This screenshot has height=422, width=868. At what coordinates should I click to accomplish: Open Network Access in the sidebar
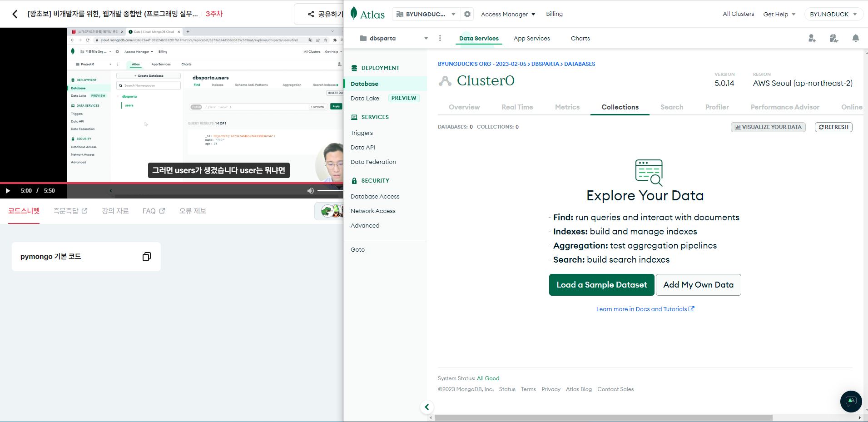point(373,211)
